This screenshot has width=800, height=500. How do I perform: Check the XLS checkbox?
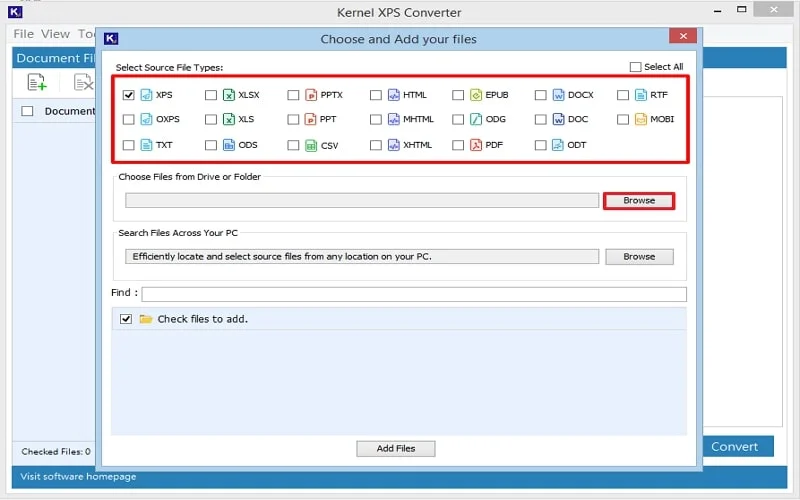click(x=211, y=119)
